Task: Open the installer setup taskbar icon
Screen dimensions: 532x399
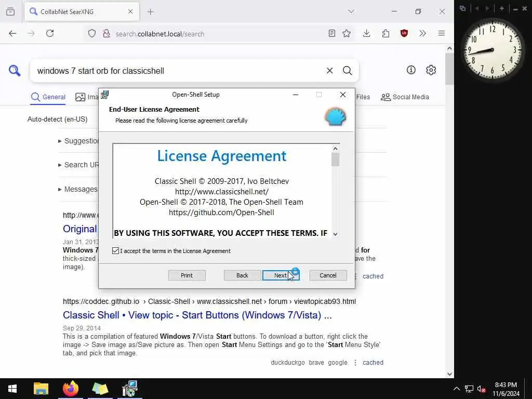Action: (129, 389)
